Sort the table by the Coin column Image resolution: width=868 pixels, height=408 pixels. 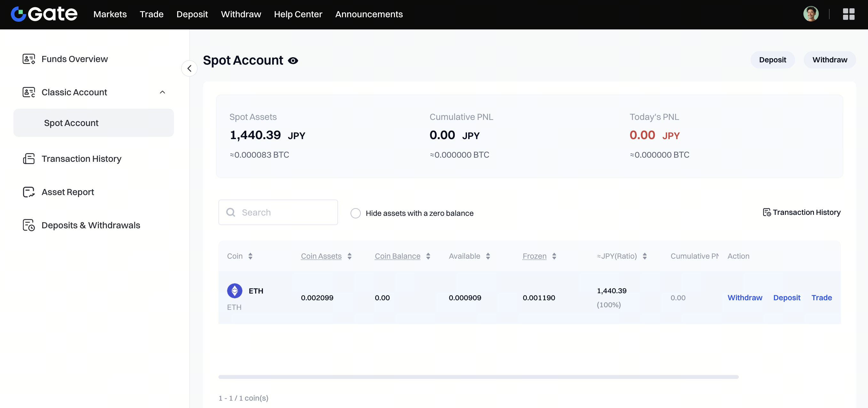point(250,256)
